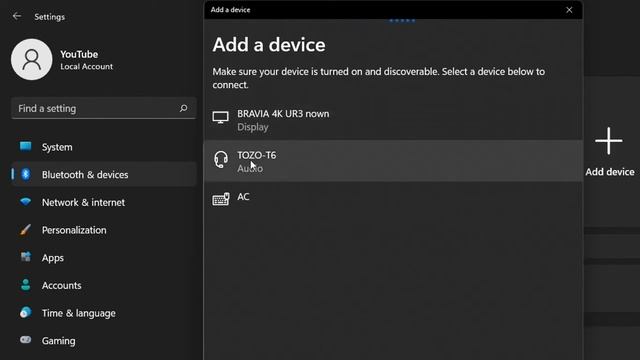Screen dimensions: 640x360
Task: Open Accounts settings
Action: point(104,285)
